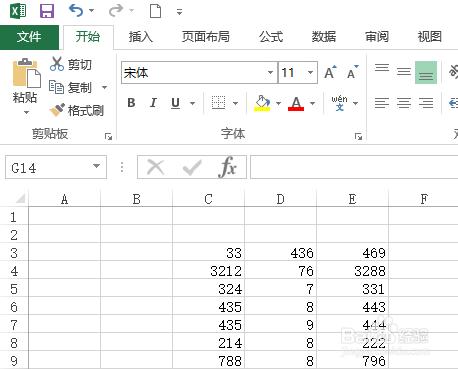Apply the red font color
The width and height of the screenshot is (458, 369).
click(296, 103)
